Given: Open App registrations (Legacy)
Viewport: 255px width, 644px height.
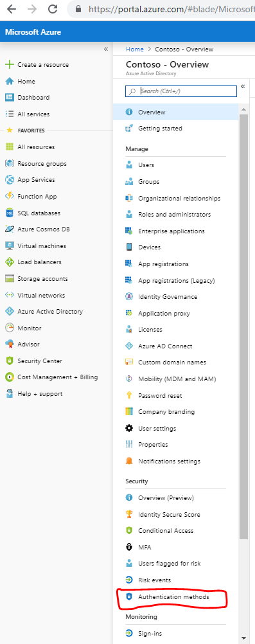Looking at the screenshot, I should (x=176, y=280).
